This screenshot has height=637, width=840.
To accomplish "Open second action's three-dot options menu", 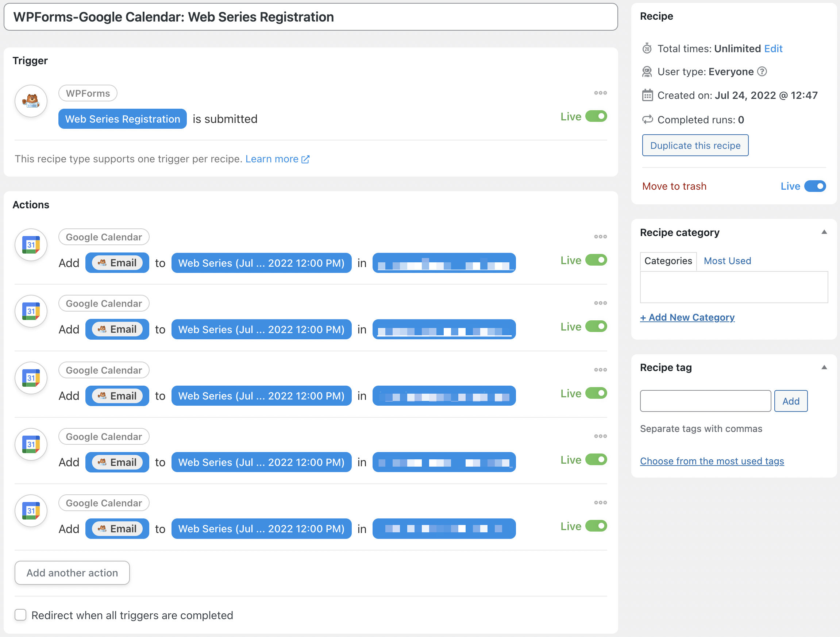I will click(x=600, y=303).
